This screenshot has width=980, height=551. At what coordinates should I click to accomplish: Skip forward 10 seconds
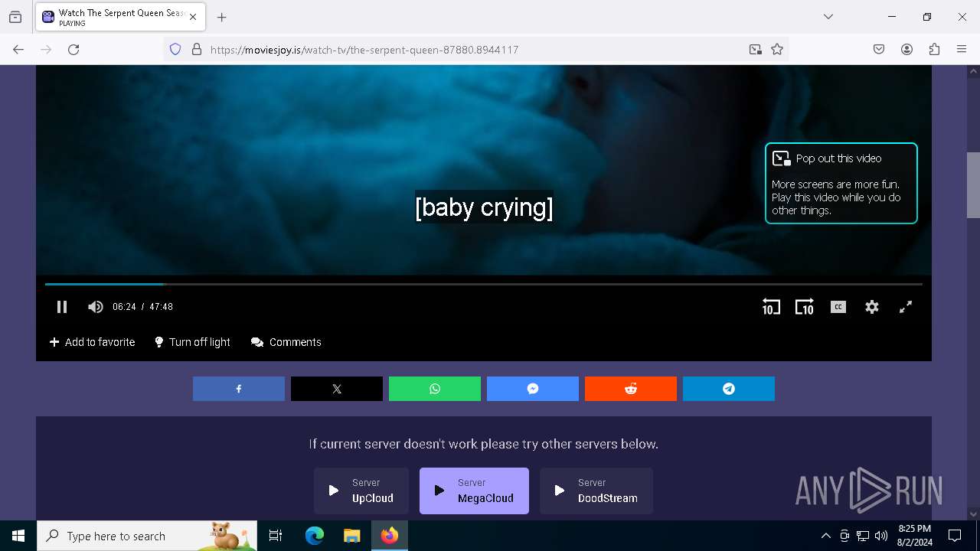(804, 307)
